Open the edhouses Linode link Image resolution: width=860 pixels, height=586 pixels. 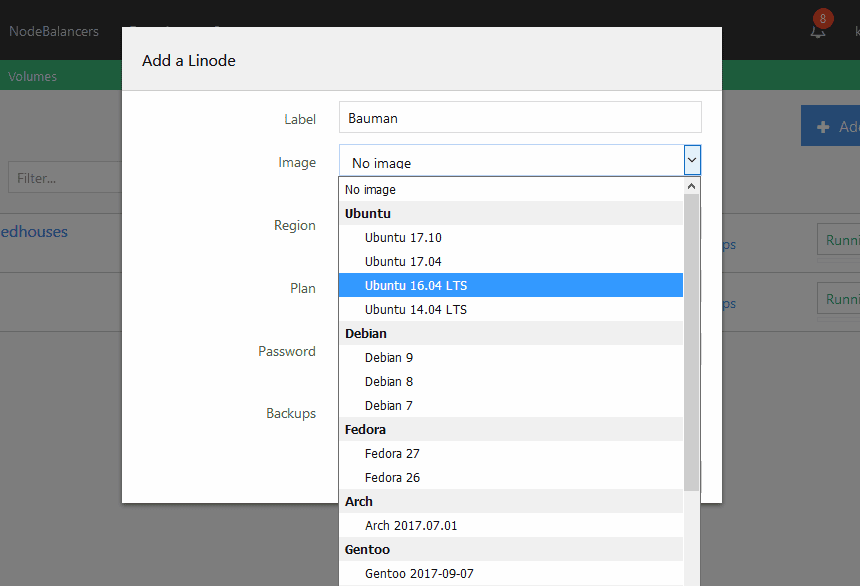click(34, 232)
